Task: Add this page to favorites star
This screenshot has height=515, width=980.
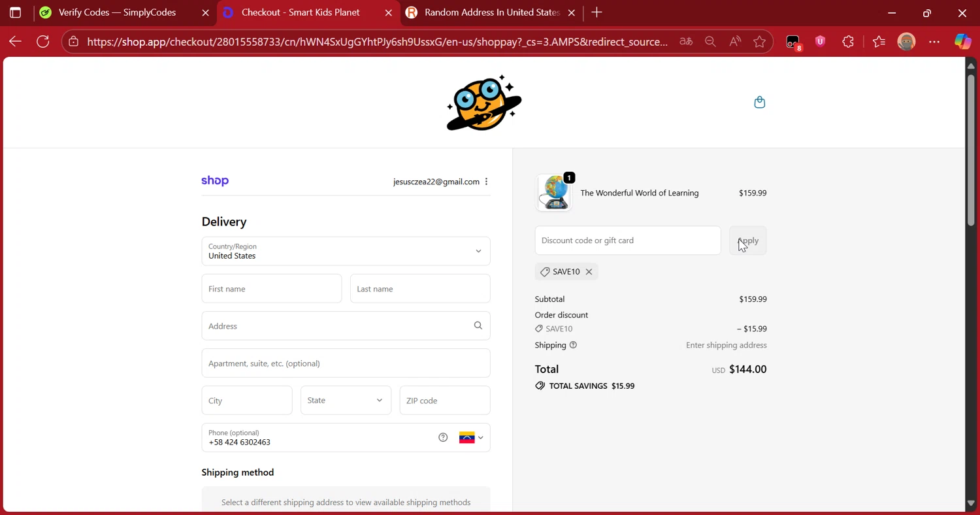Action: 759,42
